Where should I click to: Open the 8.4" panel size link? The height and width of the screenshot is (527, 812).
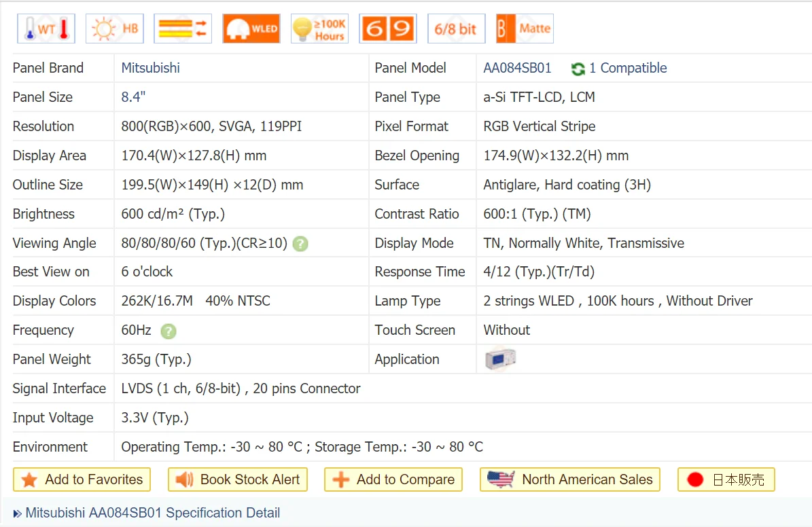[x=133, y=97]
